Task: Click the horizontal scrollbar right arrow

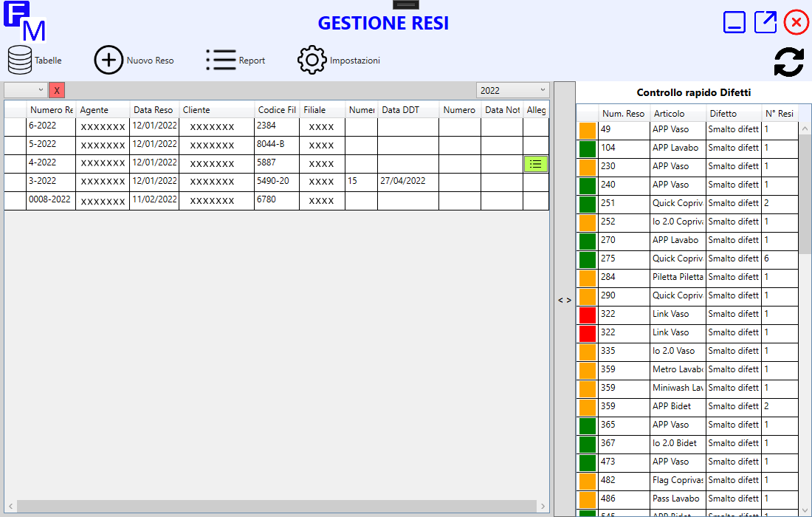Action: (x=543, y=507)
